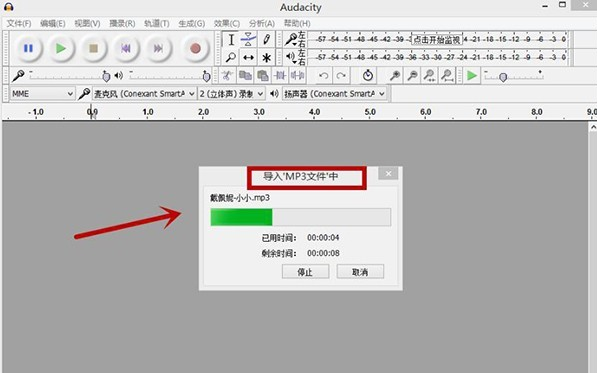
Task: Select the Draw pencil tool
Action: [267, 40]
